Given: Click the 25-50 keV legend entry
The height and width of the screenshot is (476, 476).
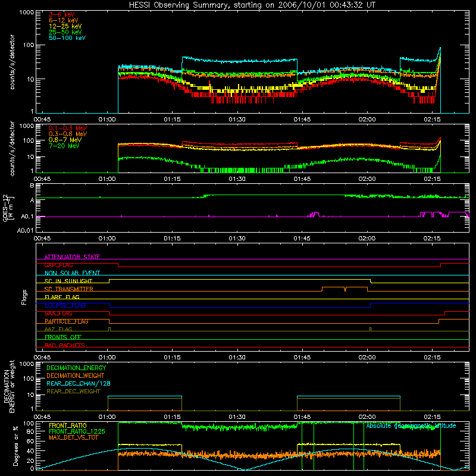Looking at the screenshot, I should (65, 32).
